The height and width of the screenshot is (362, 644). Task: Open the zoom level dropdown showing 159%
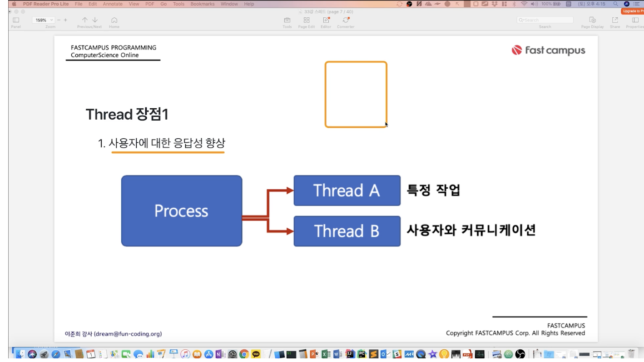[43, 20]
